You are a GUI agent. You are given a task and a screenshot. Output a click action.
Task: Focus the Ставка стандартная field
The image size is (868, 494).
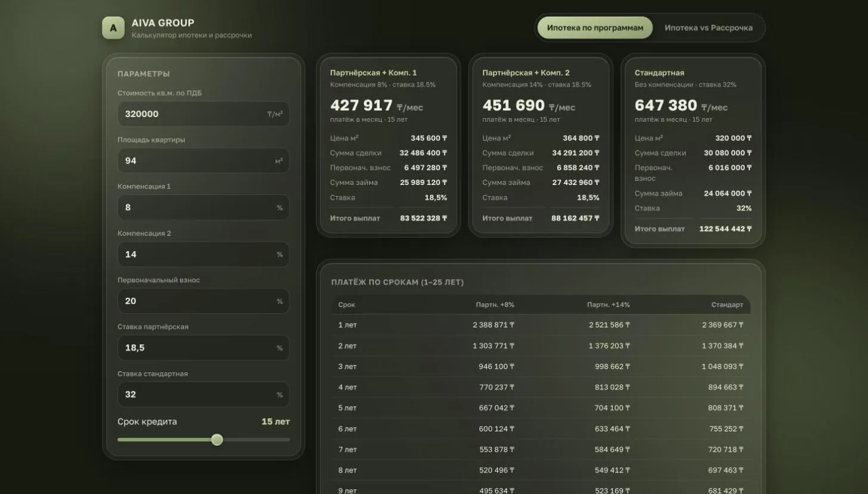click(x=203, y=394)
